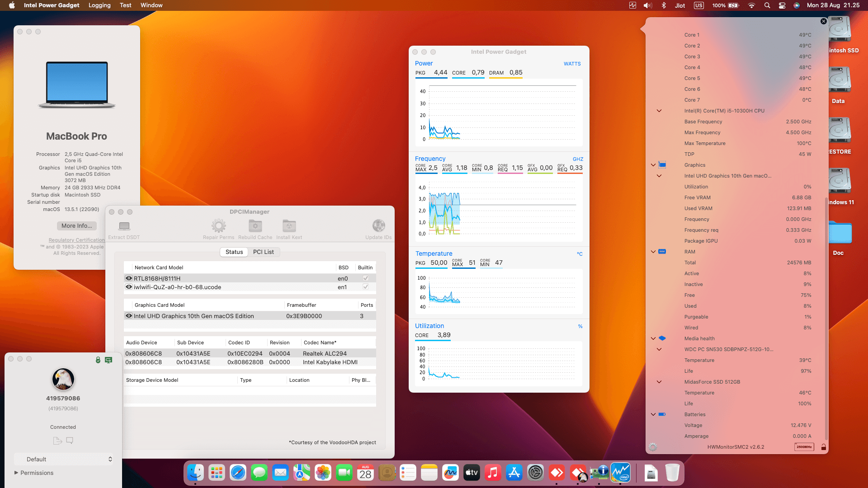The height and width of the screenshot is (488, 868).
Task: Open Intel Power Gadget from the dock
Action: (x=620, y=473)
